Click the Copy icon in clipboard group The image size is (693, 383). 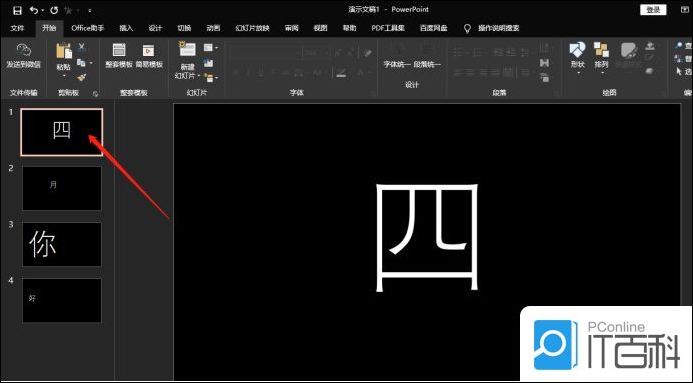click(81, 63)
